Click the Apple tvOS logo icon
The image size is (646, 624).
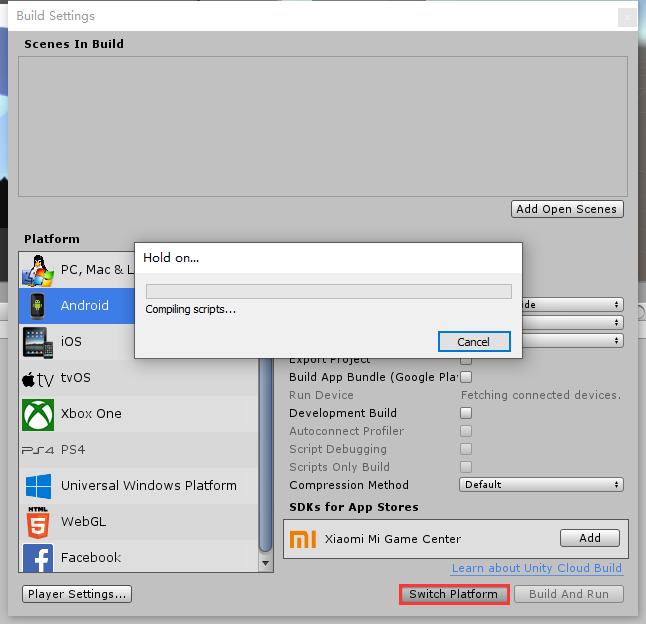38,379
